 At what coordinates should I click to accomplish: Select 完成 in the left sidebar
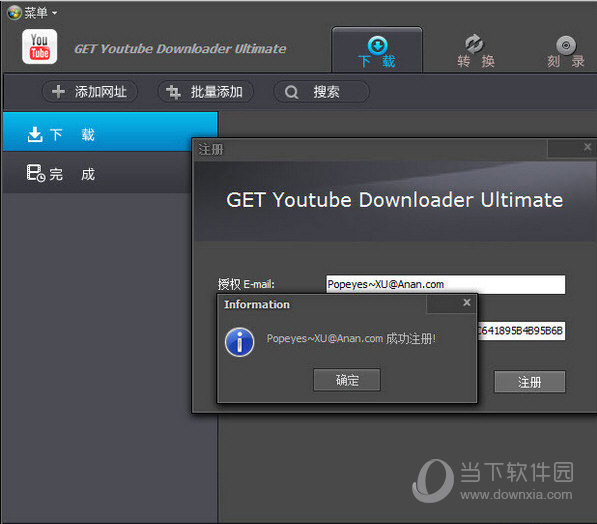(97, 173)
